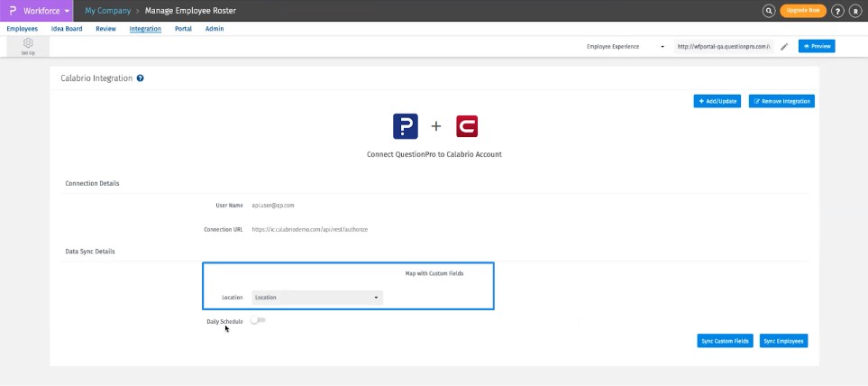Edit portal URL with pencil icon
Viewport: 868px width, 386px height.
(784, 47)
